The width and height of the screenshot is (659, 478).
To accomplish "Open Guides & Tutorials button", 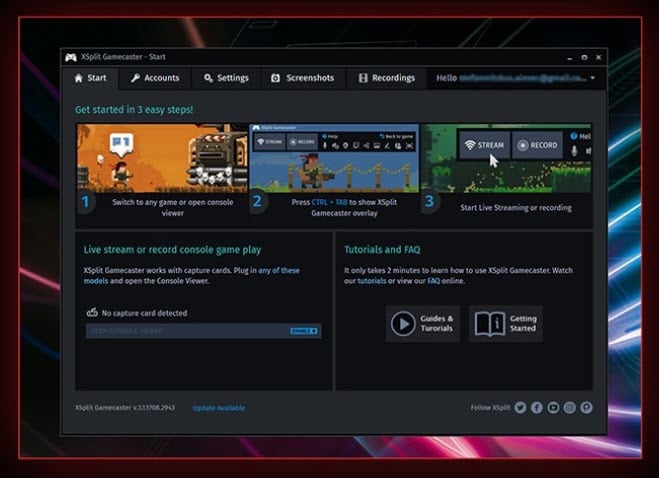I will click(x=423, y=323).
